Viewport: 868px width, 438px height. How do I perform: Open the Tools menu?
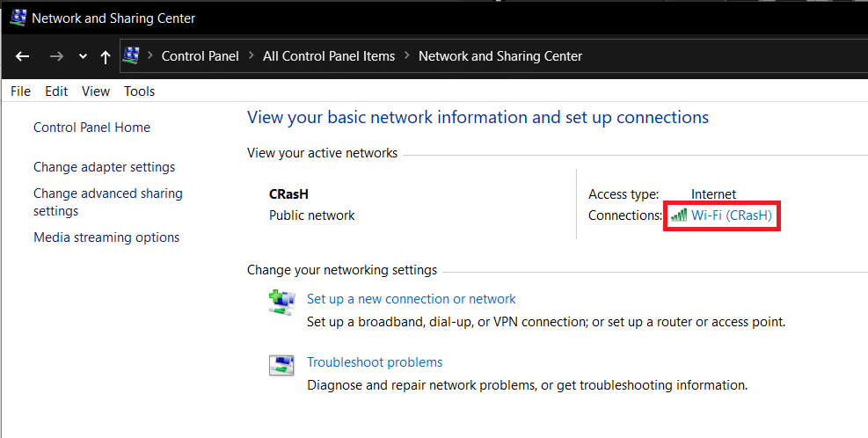139,91
